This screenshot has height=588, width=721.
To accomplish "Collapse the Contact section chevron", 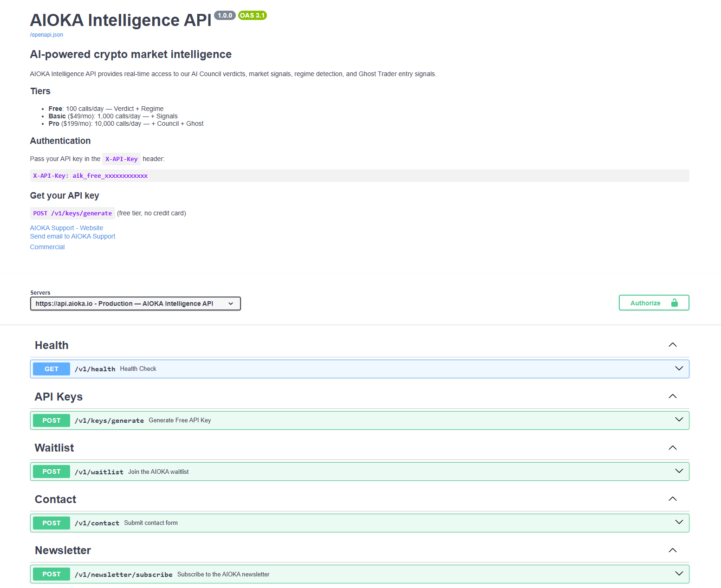I will click(x=673, y=499).
